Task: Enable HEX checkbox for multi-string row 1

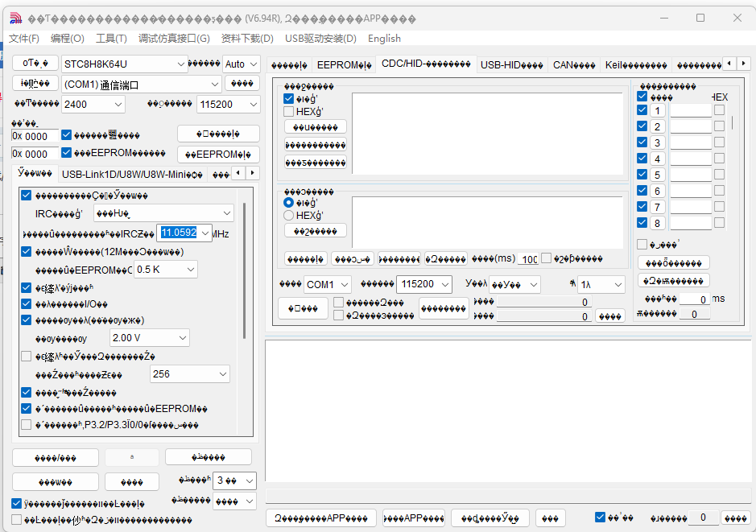Action: point(719,110)
